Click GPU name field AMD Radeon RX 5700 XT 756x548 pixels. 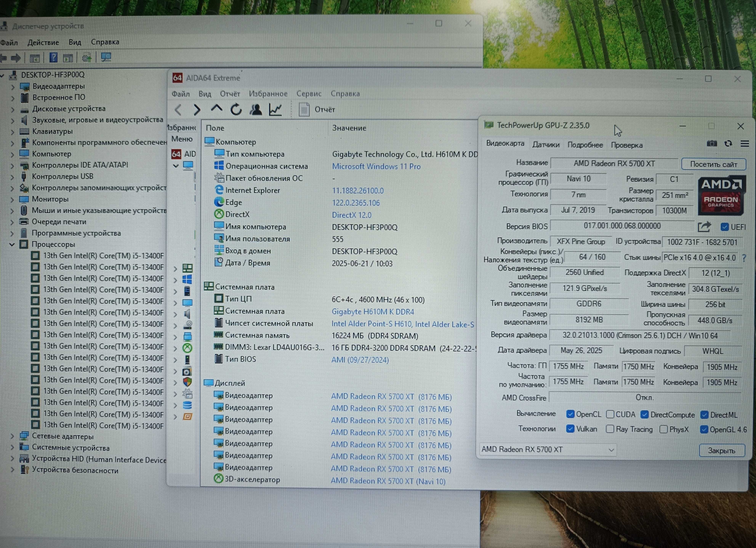[614, 163]
